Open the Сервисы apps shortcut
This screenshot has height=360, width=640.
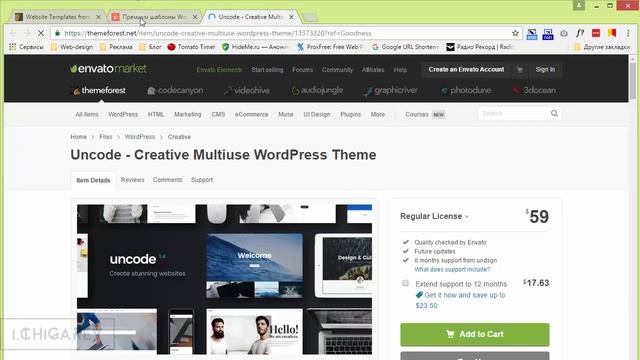[x=26, y=47]
